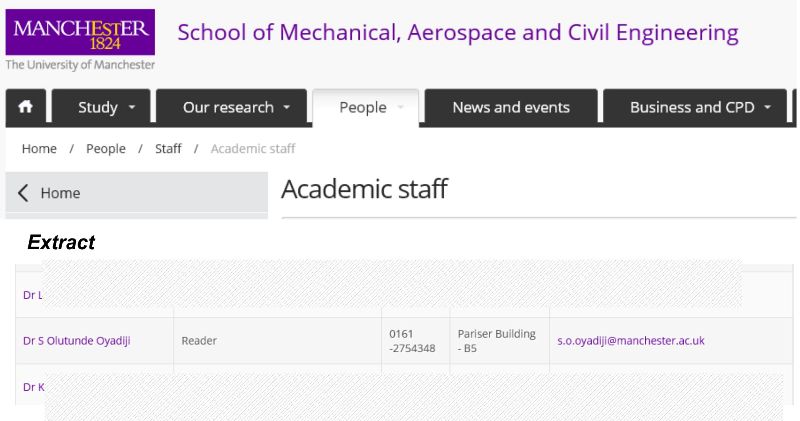Open Dr S Olutunde Oyadiji profile link
The image size is (800, 421).
77,340
